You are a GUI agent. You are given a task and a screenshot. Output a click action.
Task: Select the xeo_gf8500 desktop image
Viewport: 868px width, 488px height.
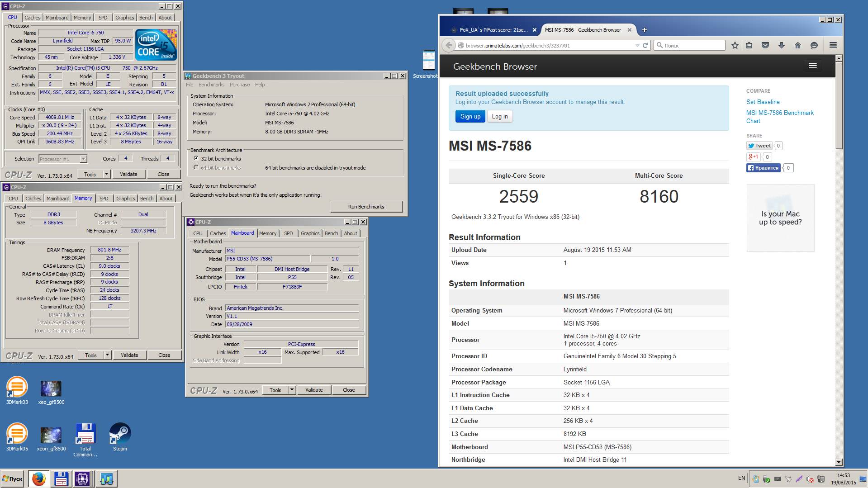coord(51,392)
